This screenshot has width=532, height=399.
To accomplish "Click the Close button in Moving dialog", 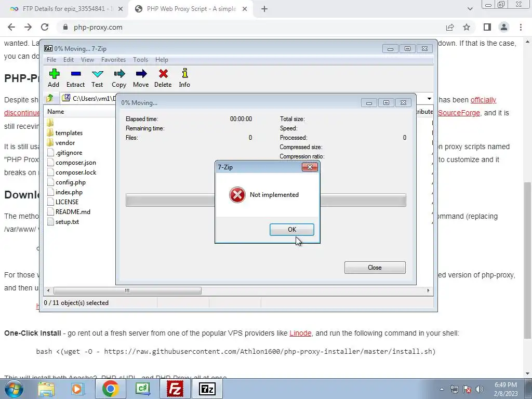I will tap(375, 268).
